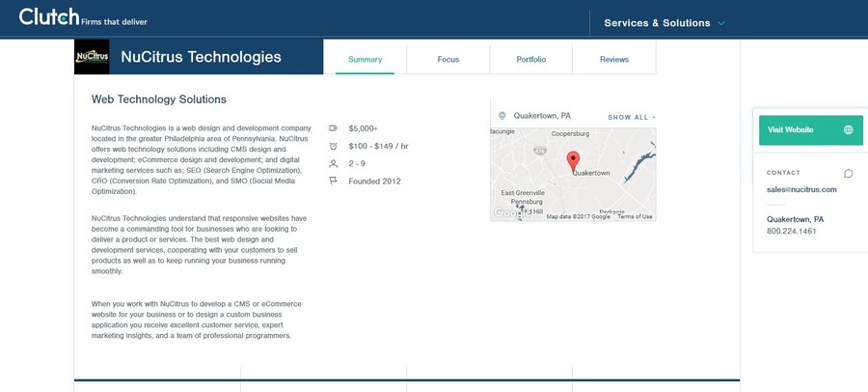Screen dimensions: 868x392
Task: Click the Founded 2012 text
Action: pos(375,182)
